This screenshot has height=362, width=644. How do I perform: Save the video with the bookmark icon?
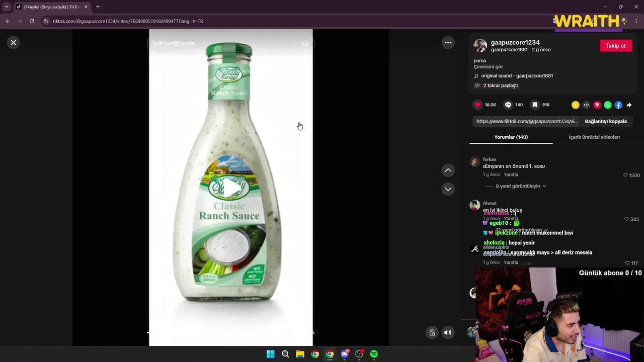535,105
